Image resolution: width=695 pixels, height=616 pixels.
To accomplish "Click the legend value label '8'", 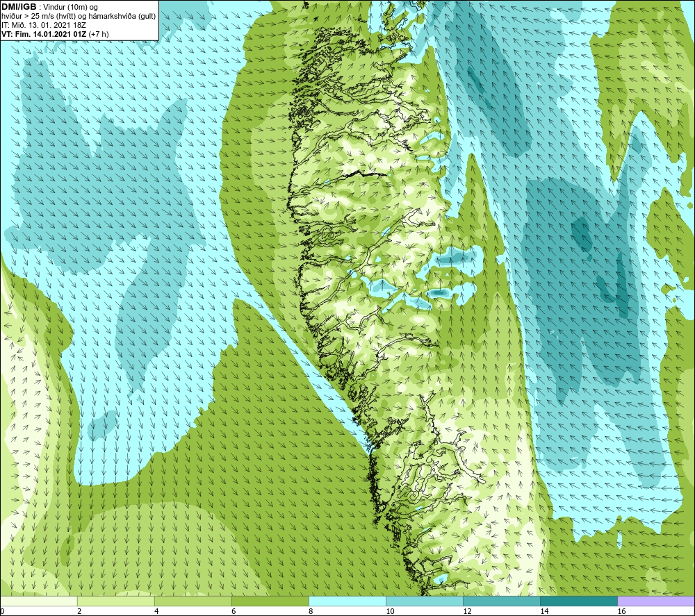I will click(311, 612).
